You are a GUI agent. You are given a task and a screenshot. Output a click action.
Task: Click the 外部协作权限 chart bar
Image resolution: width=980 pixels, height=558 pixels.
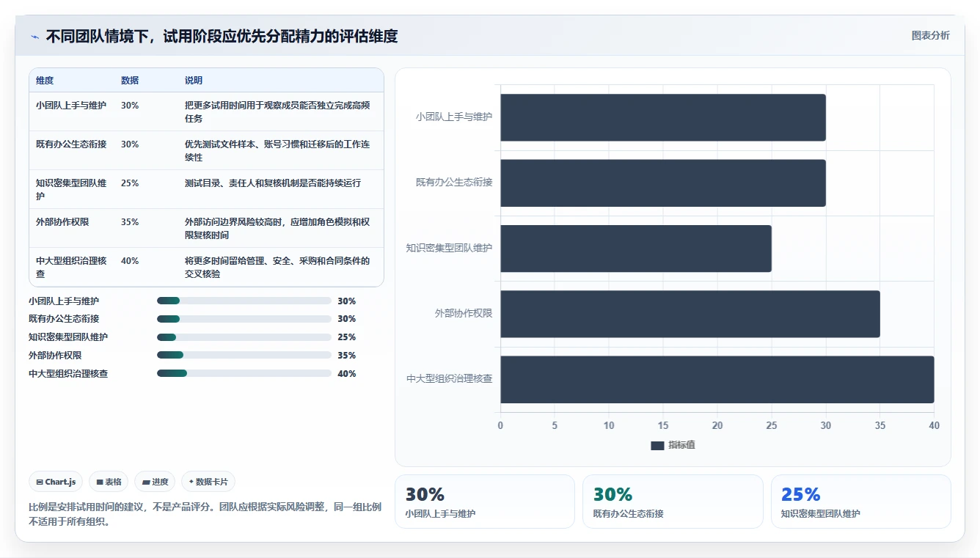point(690,314)
